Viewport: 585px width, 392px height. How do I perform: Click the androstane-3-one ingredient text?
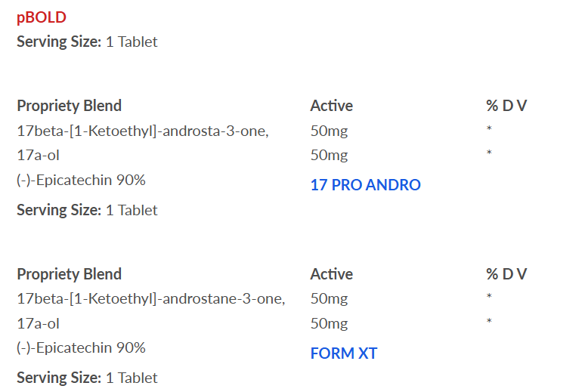151,299
